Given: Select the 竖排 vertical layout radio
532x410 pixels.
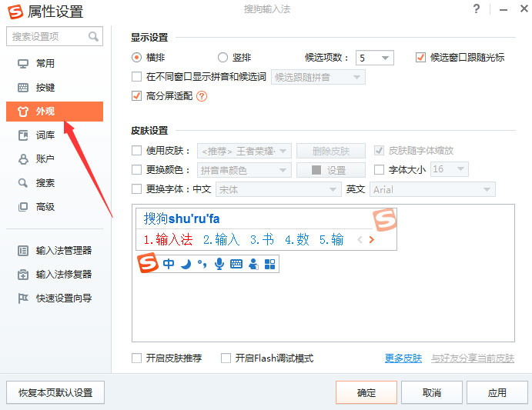Looking at the screenshot, I should 223,58.
